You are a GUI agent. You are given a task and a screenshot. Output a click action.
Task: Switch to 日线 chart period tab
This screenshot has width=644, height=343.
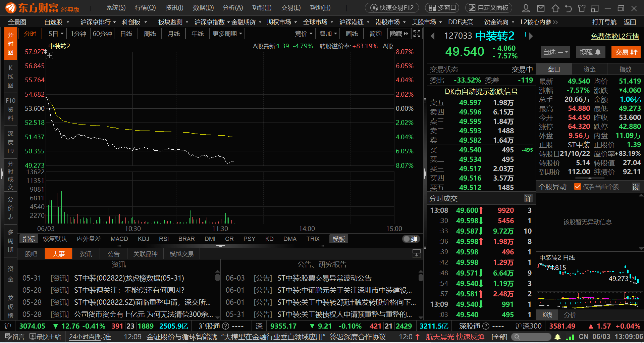click(x=126, y=34)
